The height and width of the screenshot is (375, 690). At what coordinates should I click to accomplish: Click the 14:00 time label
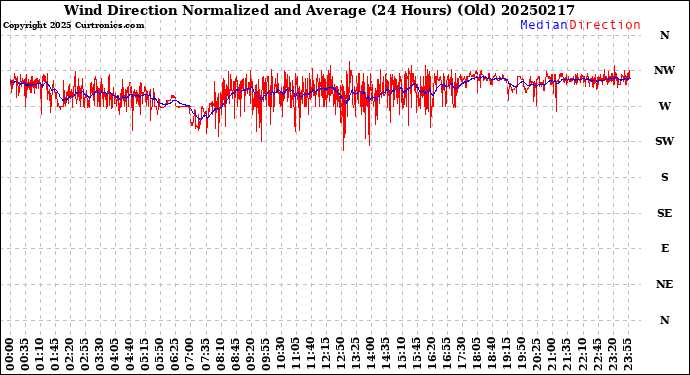pos(370,355)
